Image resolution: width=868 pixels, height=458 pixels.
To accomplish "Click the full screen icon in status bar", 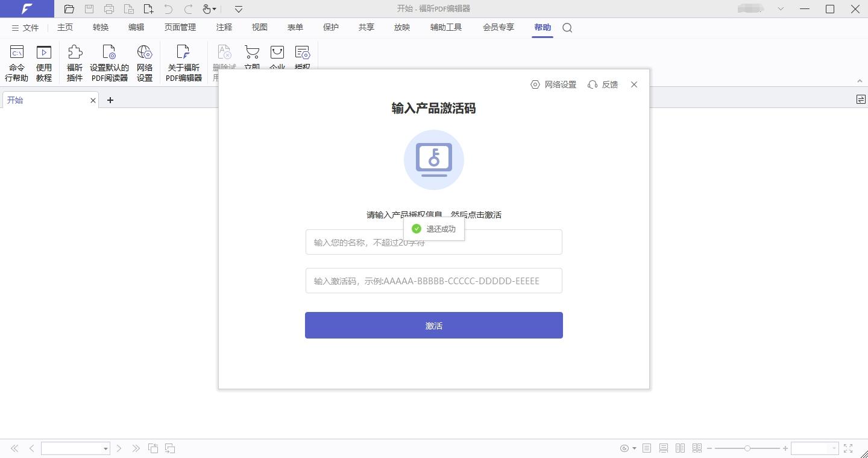I will pos(848,448).
